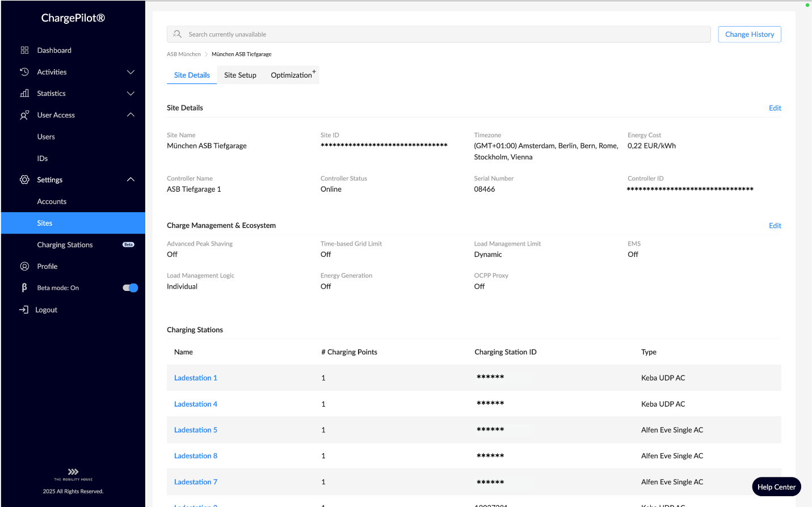Switch to the Optimization tab
The width and height of the screenshot is (812, 507).
[x=293, y=75]
